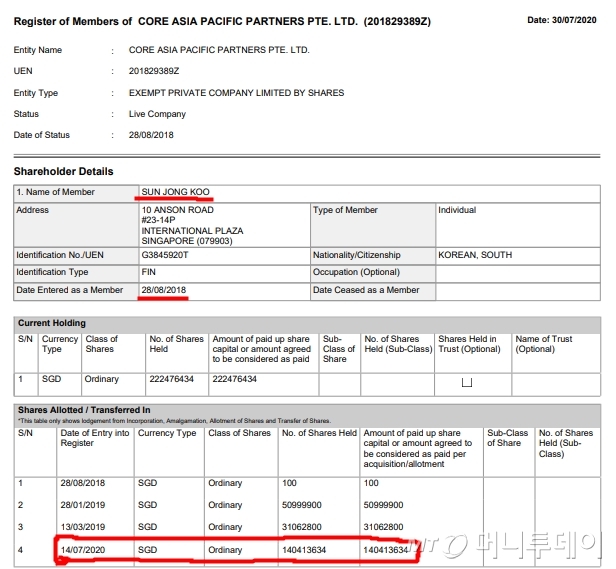Click shares held 100 in the 28/08/2018 row

pyautogui.click(x=289, y=483)
